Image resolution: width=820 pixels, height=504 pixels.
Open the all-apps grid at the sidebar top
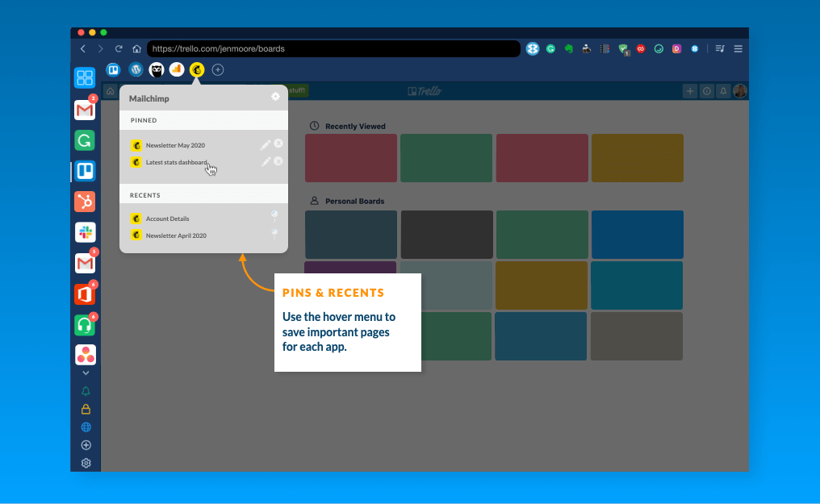[85, 77]
